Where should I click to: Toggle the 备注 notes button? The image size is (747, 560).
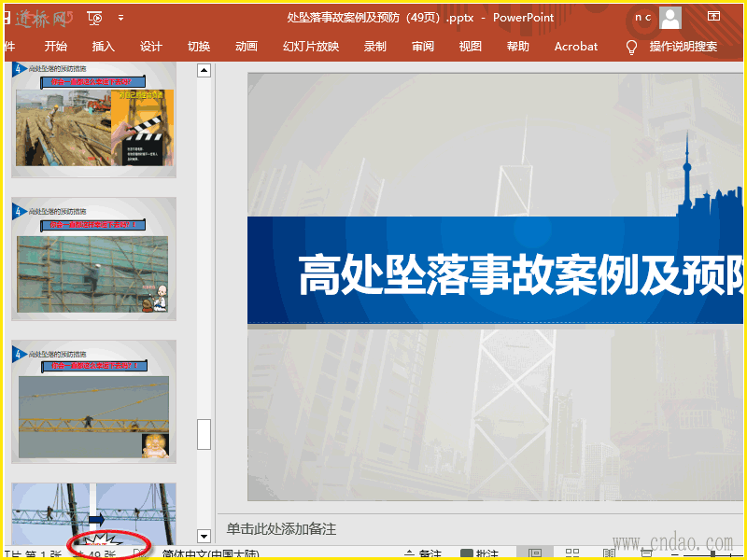(x=423, y=554)
